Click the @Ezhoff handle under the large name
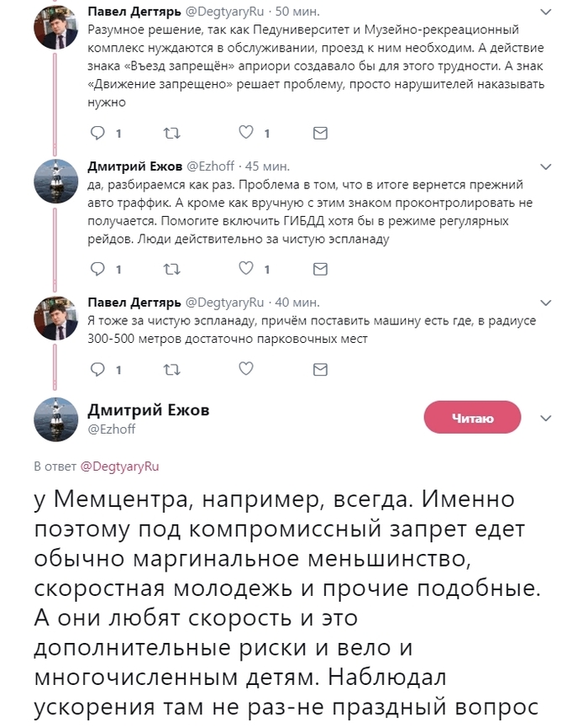The width and height of the screenshot is (588, 727). point(112,429)
